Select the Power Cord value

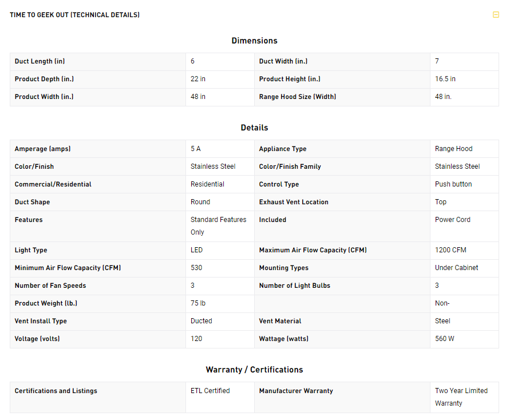coord(452,220)
